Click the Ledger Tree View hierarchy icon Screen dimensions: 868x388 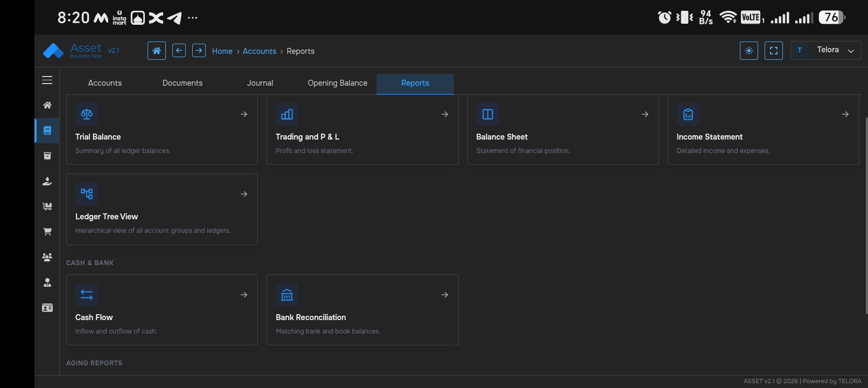point(87,194)
